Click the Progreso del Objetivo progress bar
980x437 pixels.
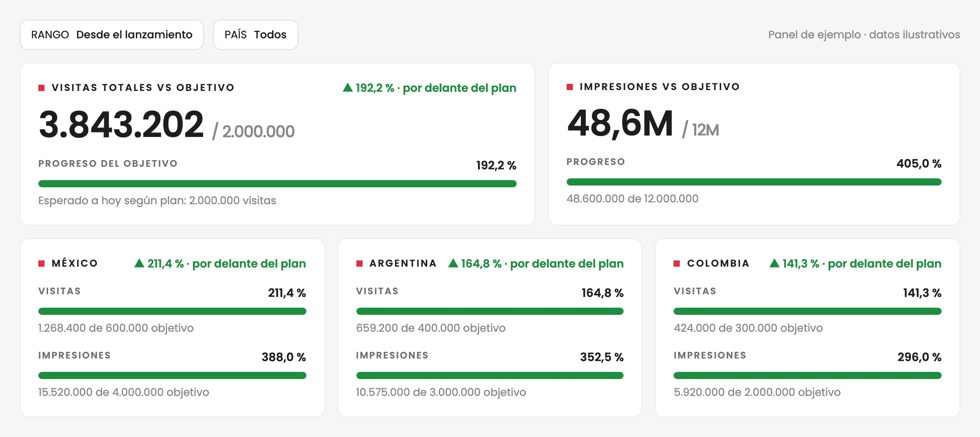pos(278,184)
